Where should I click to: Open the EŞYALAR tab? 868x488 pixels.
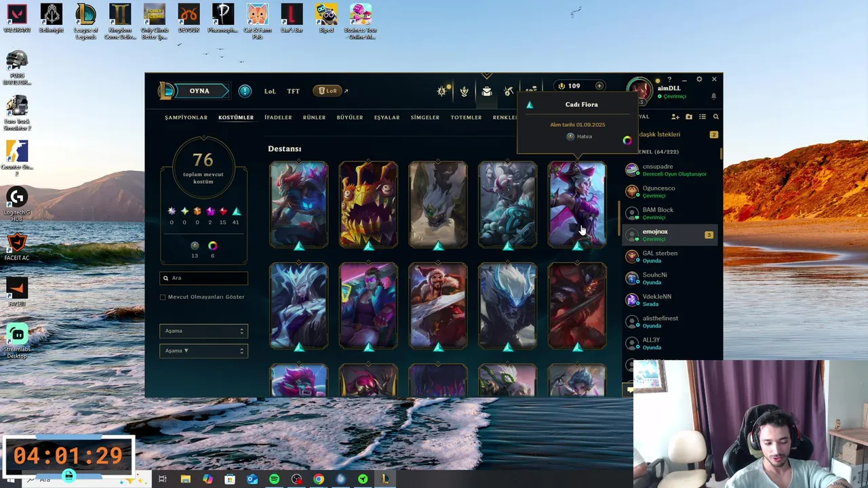click(x=387, y=117)
